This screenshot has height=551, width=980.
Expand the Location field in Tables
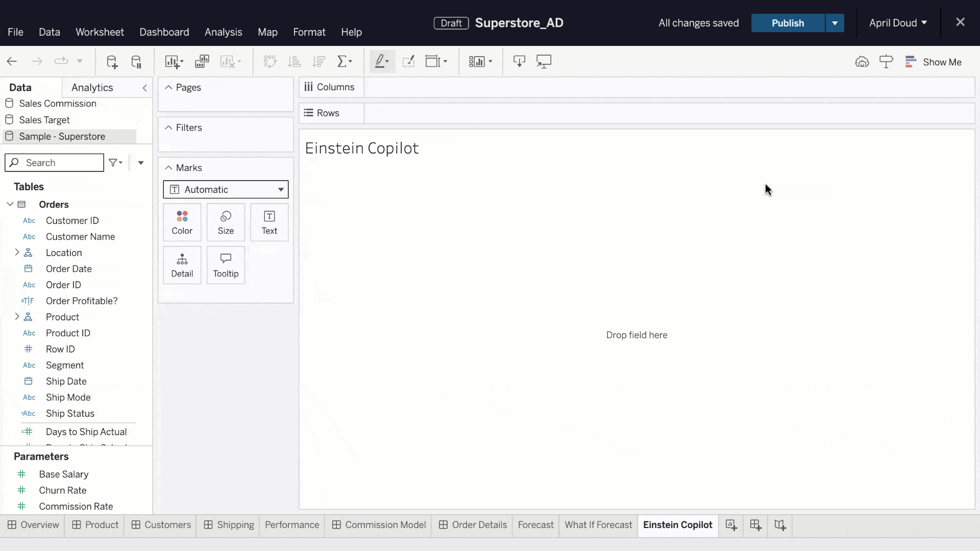tap(17, 253)
